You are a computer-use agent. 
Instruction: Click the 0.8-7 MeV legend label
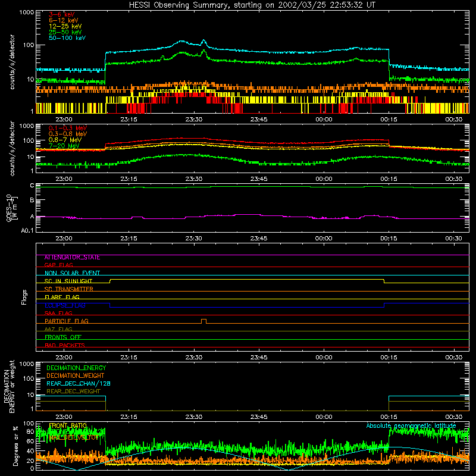[x=65, y=140]
